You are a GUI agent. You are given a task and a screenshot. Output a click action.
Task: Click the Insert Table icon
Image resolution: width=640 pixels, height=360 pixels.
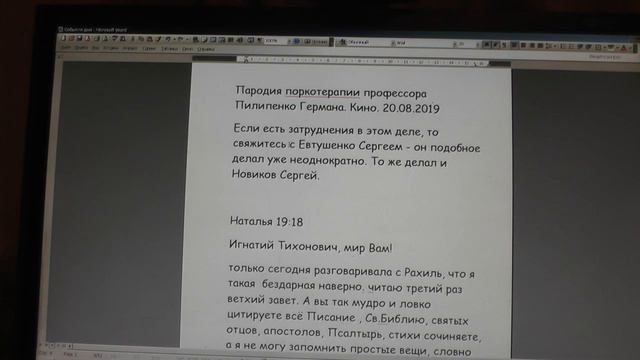[x=212, y=40]
